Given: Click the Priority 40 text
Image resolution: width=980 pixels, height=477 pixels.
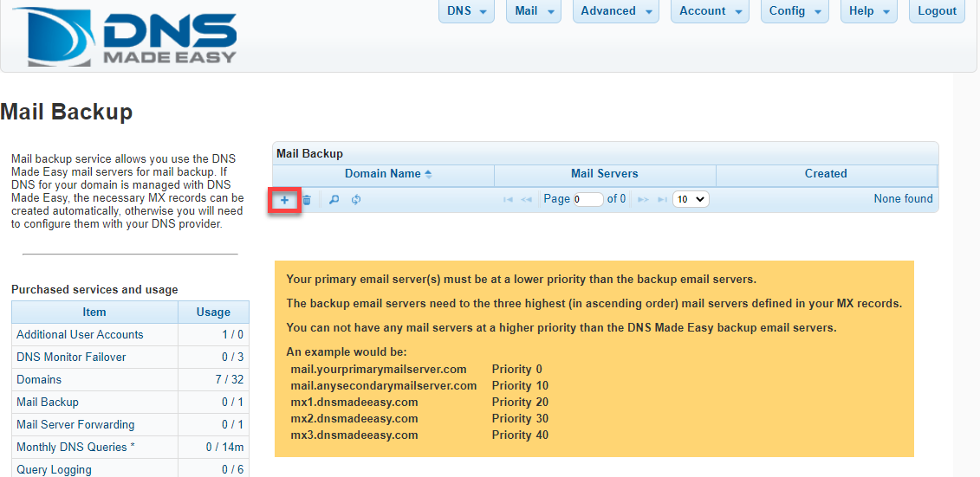Looking at the screenshot, I should (x=520, y=435).
